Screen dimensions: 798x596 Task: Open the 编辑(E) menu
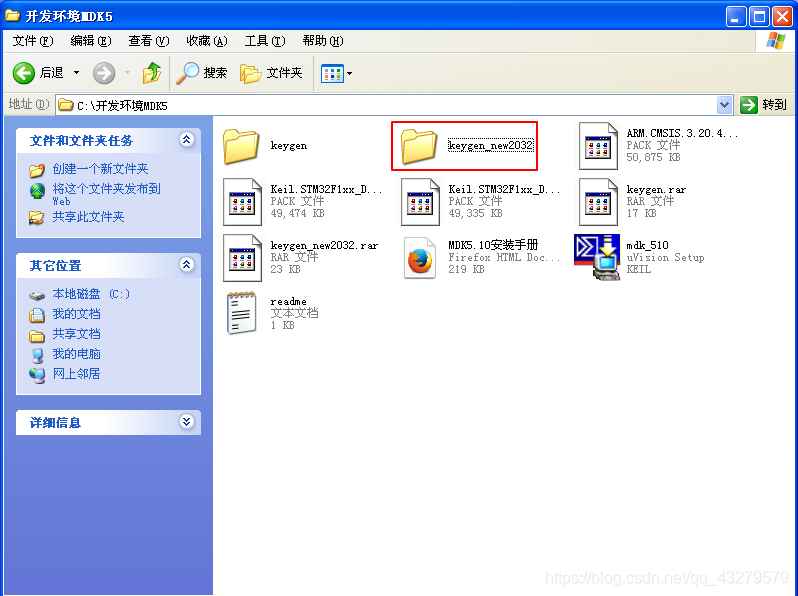point(91,41)
